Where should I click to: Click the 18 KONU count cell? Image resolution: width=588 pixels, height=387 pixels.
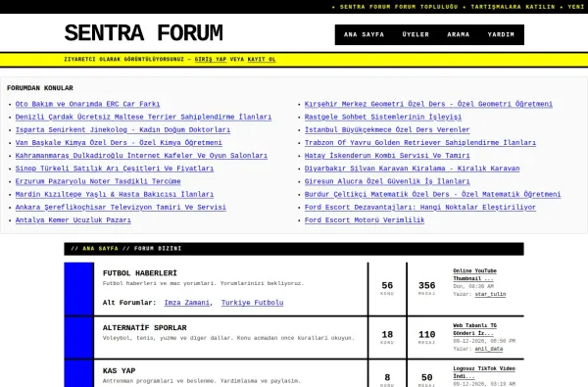coord(387,337)
